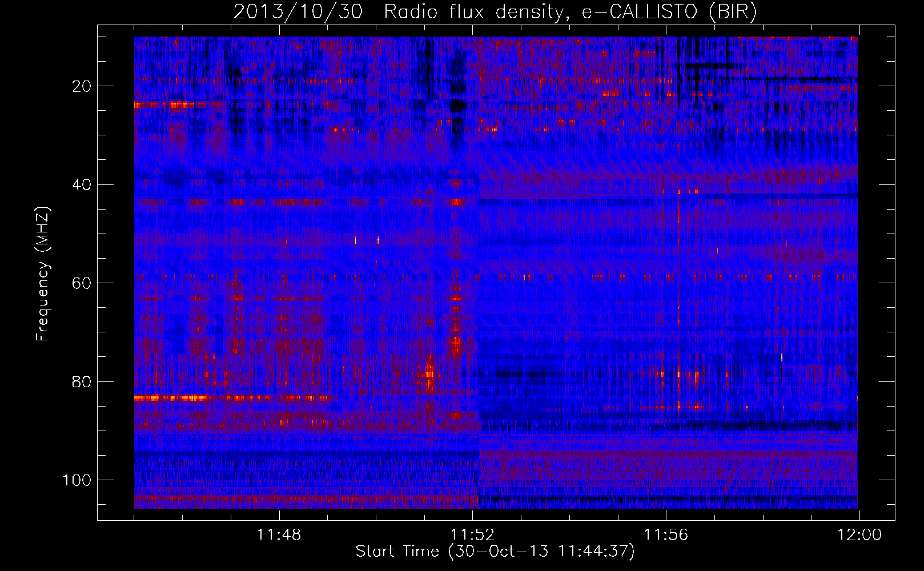This screenshot has width=924, height=571.
Task: Click the "20" frequency tick label
Action: [x=82, y=86]
